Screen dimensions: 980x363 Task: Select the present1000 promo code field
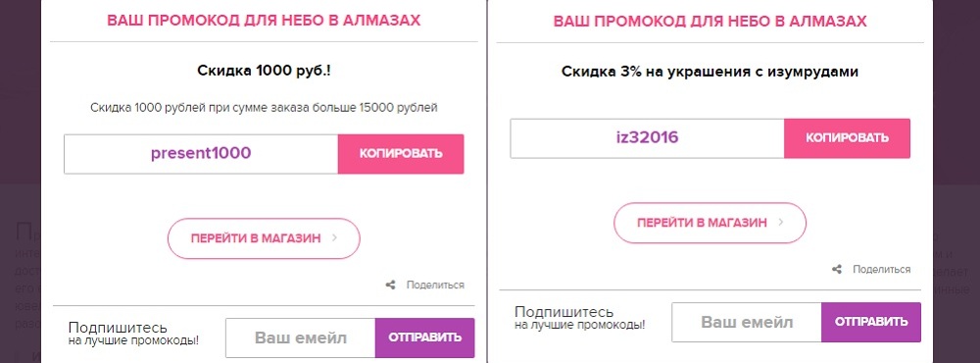click(x=201, y=153)
